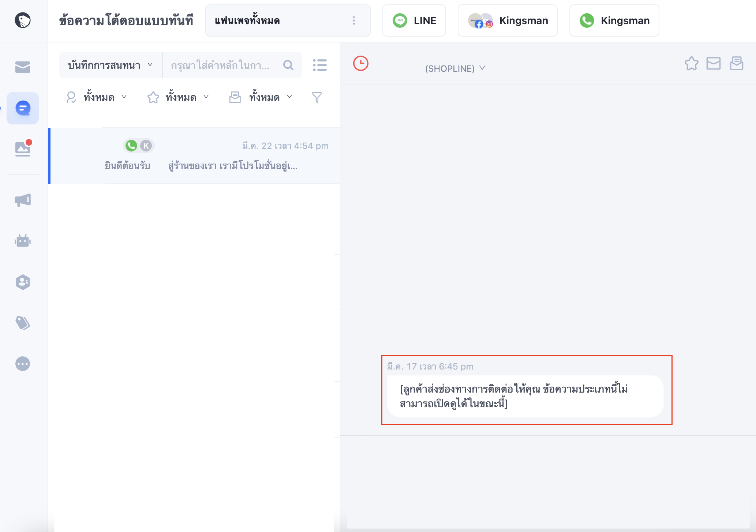Screen dimensions: 756x532
Task: Open the chatbot robot icon
Action: coord(23,241)
